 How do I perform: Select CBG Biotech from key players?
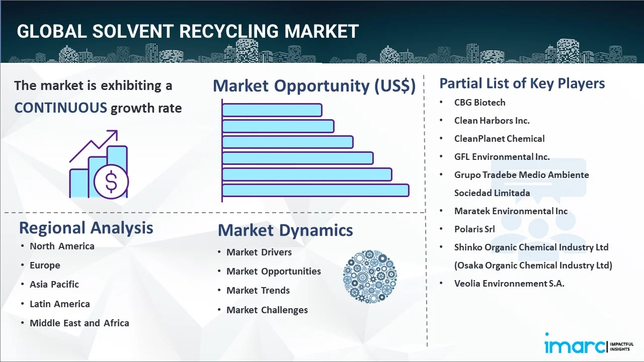tap(479, 102)
